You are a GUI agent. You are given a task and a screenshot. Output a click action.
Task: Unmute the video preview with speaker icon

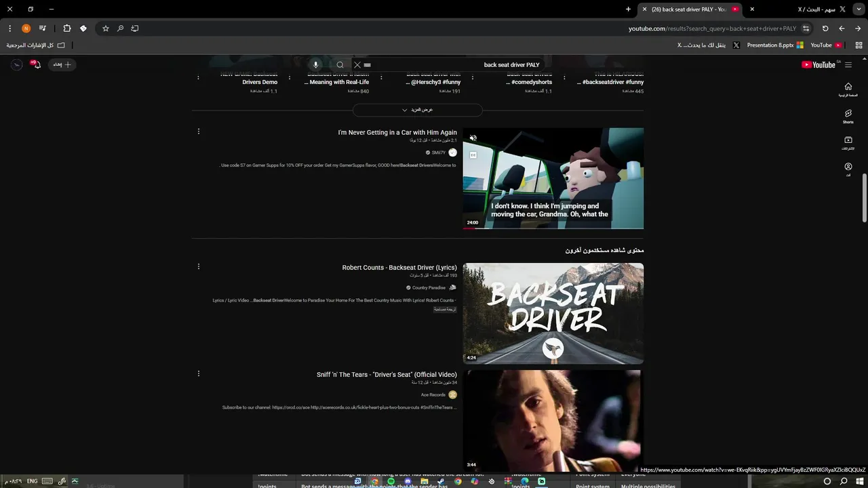[473, 138]
